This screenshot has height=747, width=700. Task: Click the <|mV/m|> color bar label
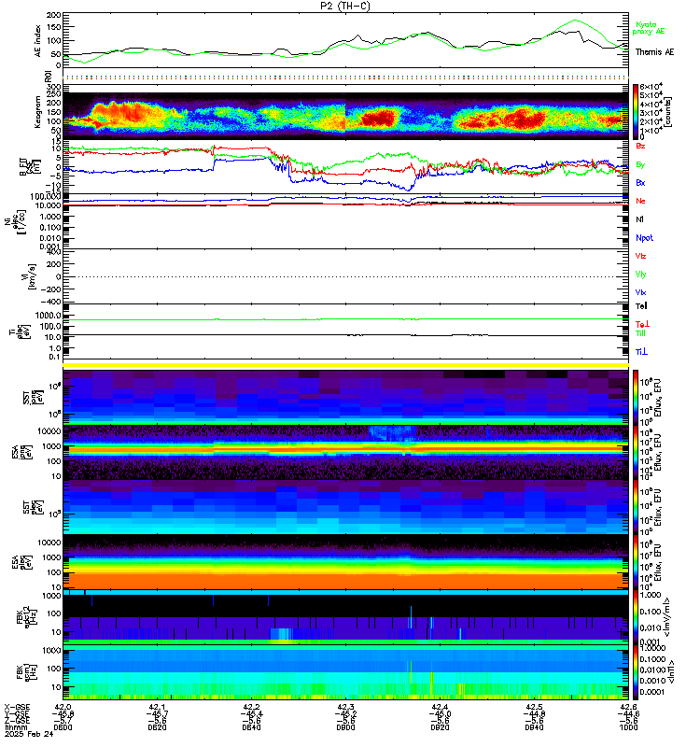click(x=667, y=617)
